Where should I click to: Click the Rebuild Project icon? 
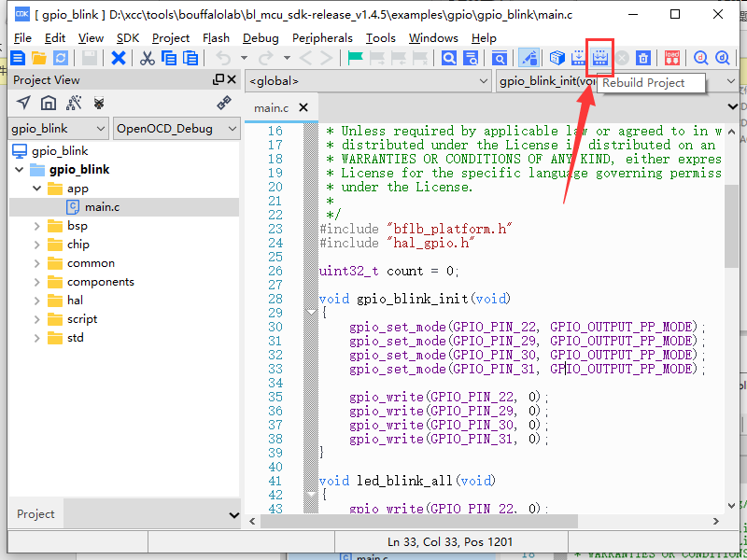tap(599, 58)
